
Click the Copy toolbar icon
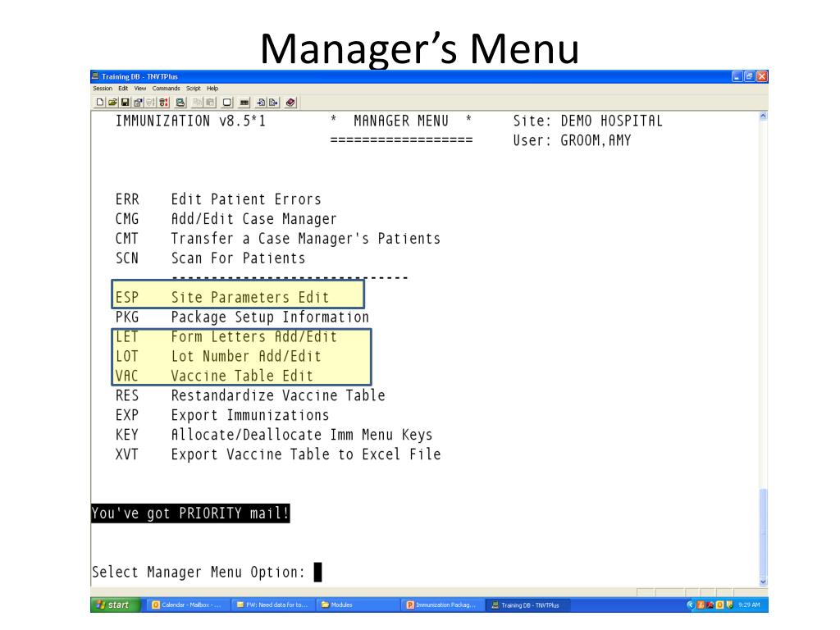pos(197,103)
